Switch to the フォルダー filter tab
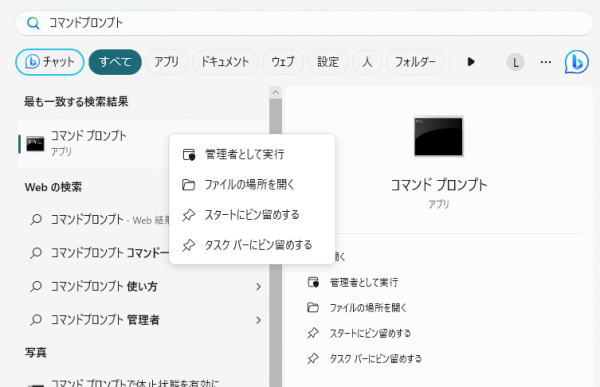The image size is (600, 387). 415,62
